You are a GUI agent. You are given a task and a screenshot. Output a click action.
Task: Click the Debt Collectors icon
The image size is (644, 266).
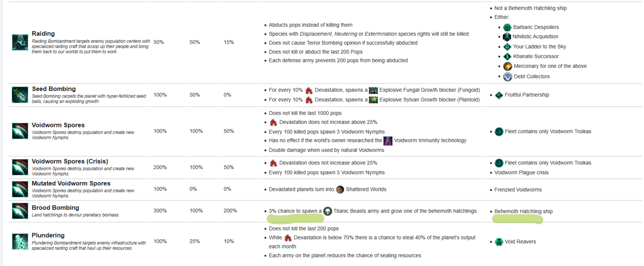(x=507, y=77)
